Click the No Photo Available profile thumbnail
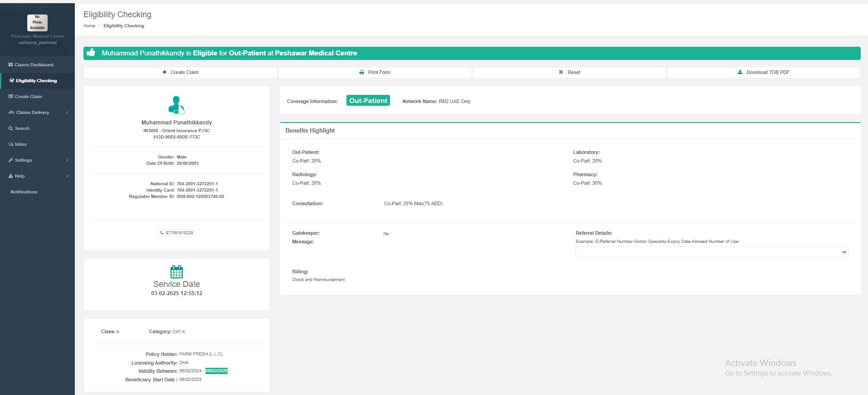This screenshot has width=868, height=395. pos(37,22)
